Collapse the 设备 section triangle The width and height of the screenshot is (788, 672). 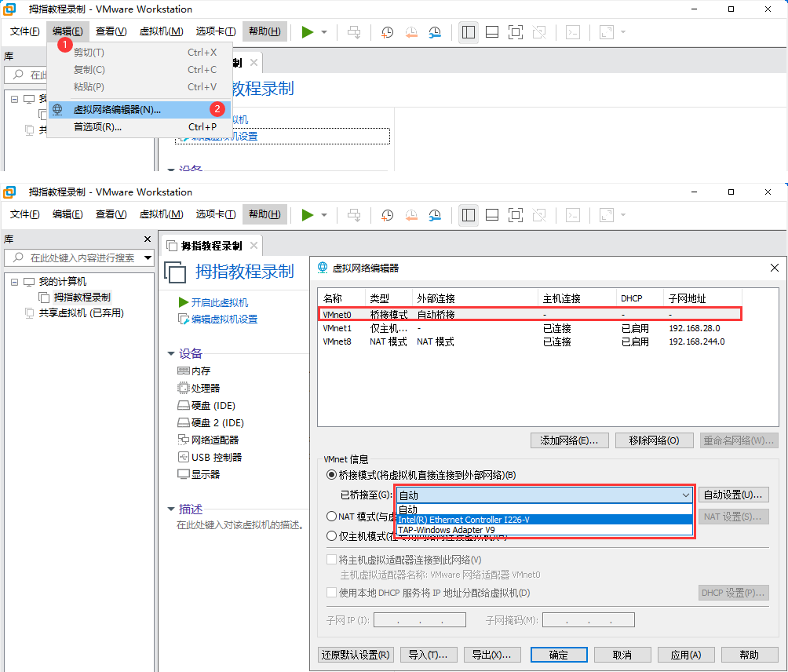coord(171,353)
